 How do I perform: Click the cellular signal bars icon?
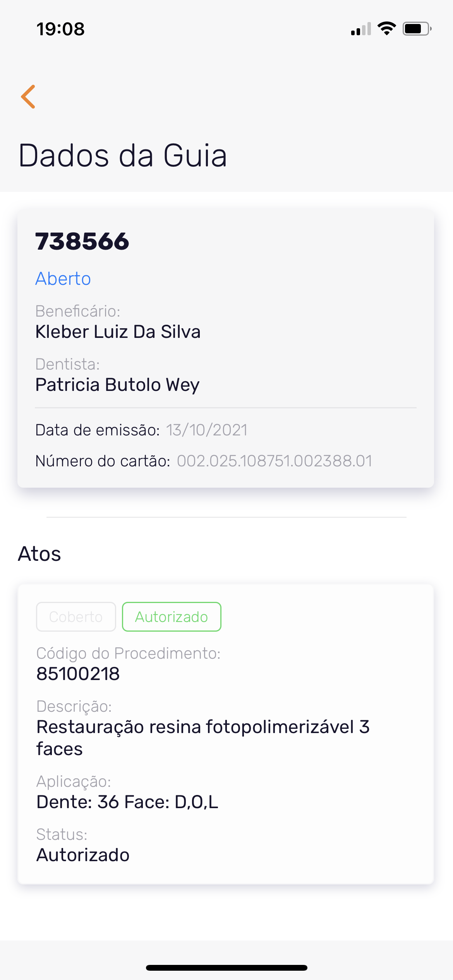coord(361,29)
